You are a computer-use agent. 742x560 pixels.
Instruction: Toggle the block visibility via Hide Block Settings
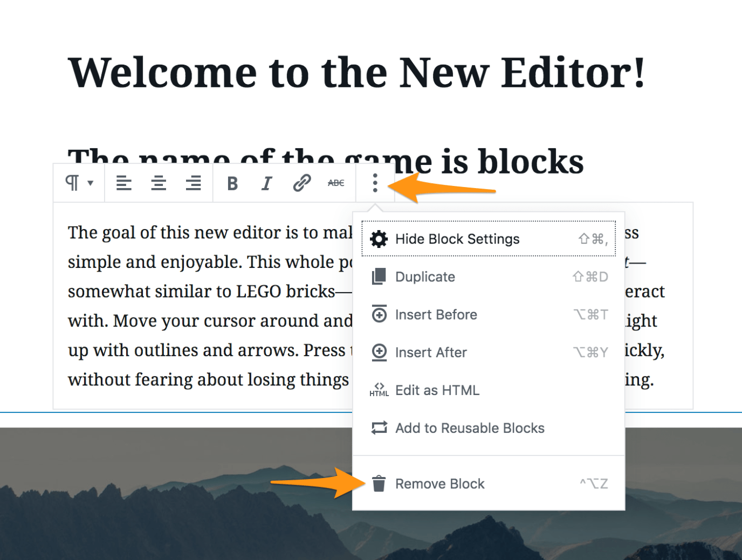(457, 239)
